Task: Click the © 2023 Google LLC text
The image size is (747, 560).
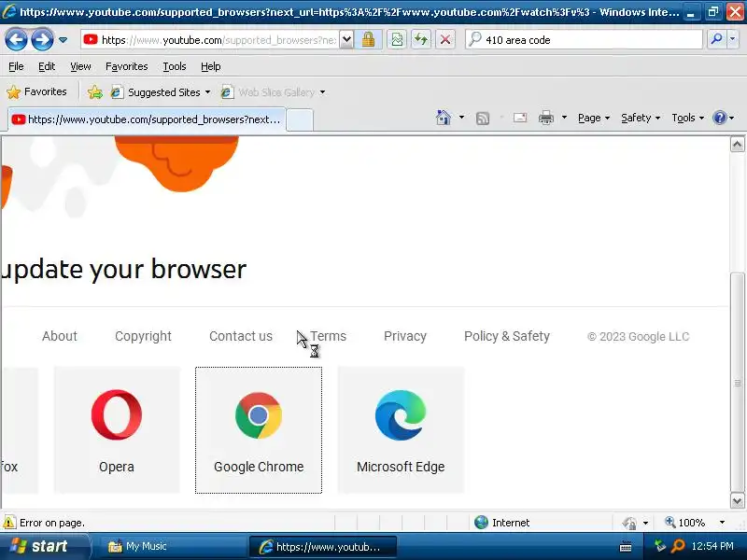Action: [x=639, y=337]
